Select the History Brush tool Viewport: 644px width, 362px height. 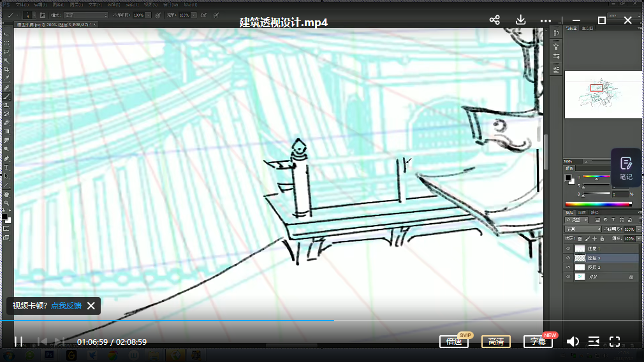click(6, 114)
